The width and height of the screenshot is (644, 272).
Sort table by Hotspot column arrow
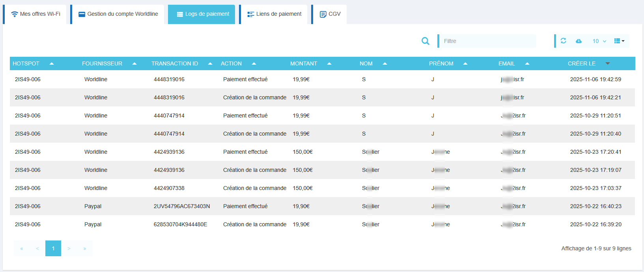click(x=52, y=63)
